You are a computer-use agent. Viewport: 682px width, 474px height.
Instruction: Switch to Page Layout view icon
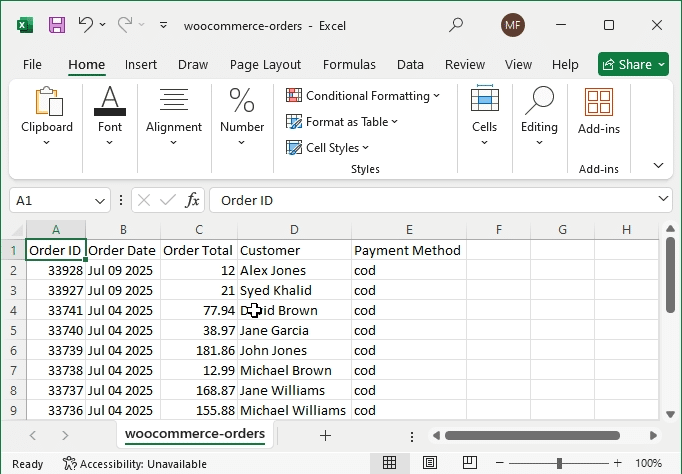tap(430, 463)
